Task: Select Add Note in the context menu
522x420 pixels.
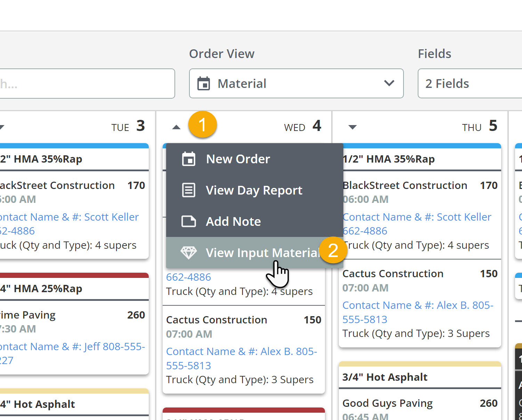Action: (x=233, y=221)
